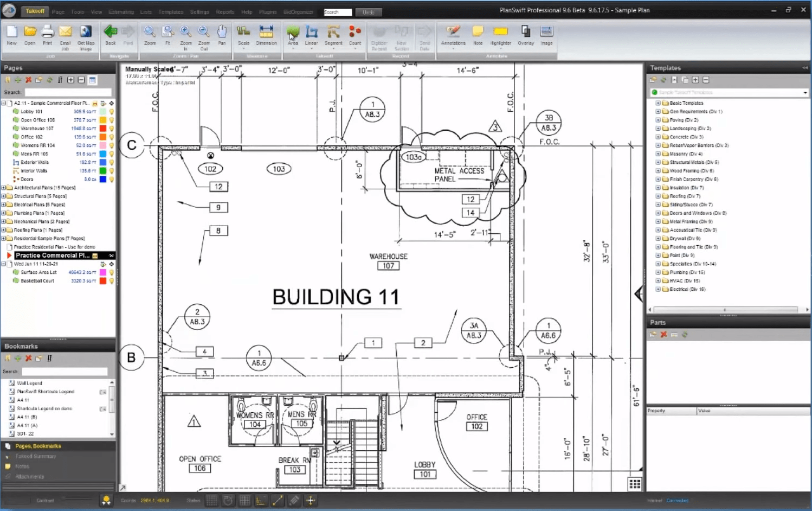Open the Overlay tool

[x=525, y=35]
